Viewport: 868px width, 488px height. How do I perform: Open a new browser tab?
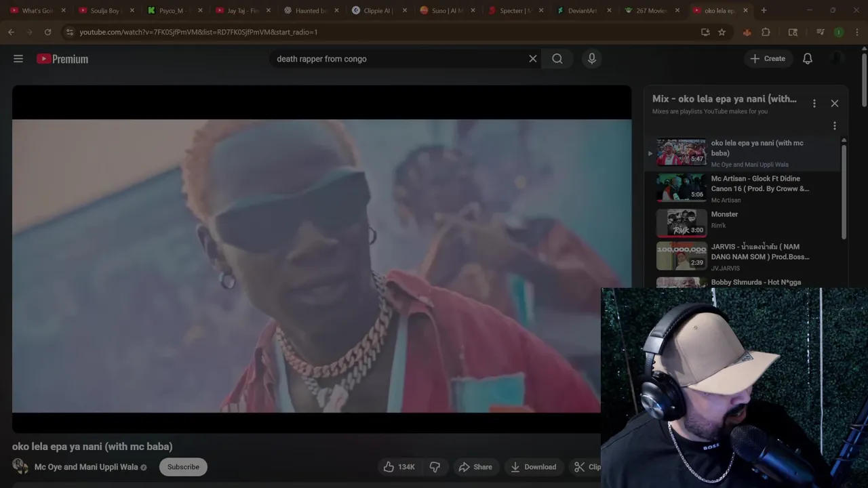pyautogui.click(x=764, y=10)
